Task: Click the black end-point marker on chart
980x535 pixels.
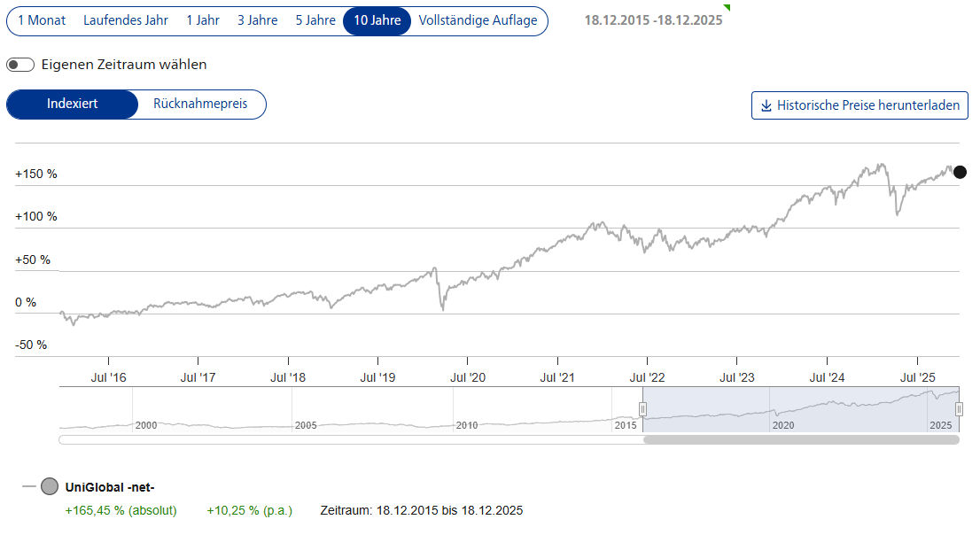Action: coord(960,172)
